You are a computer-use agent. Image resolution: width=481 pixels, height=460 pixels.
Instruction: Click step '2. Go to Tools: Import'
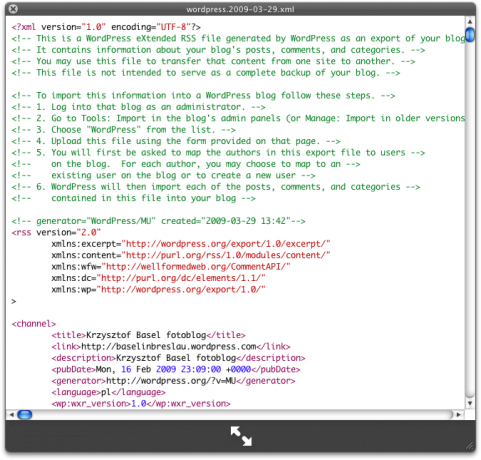coord(238,118)
